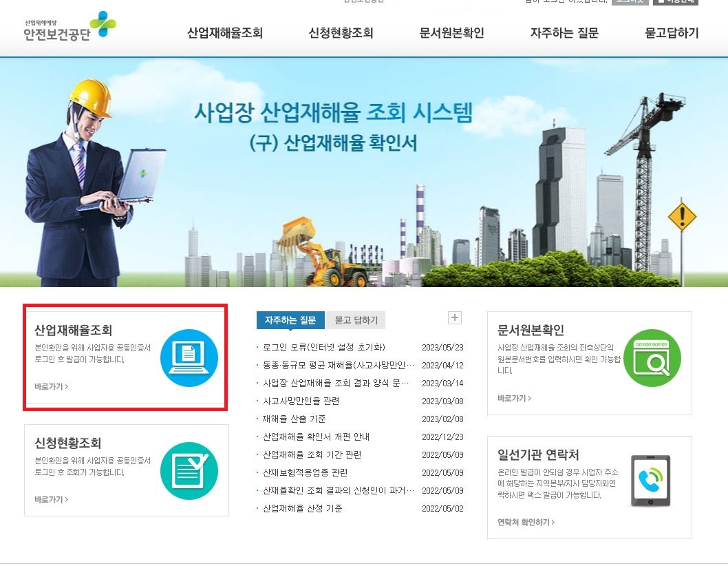
Task: Click the date 2022/05/02 in the FAQ list
Action: click(442, 508)
